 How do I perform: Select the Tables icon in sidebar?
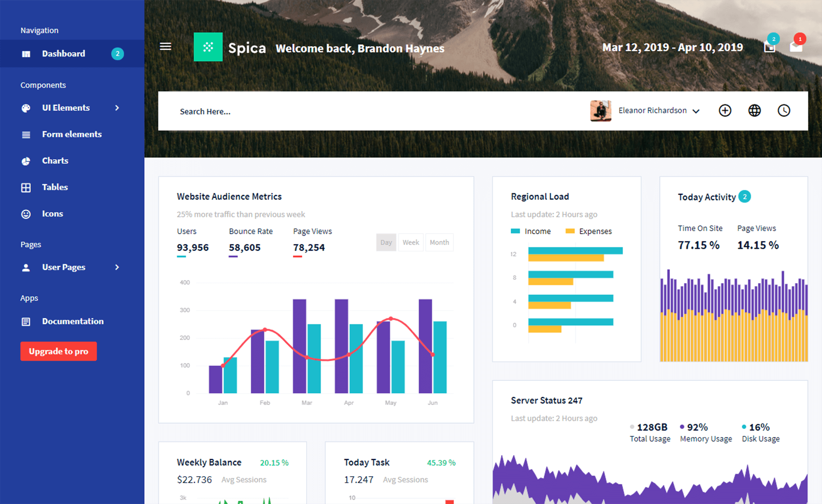tap(25, 187)
